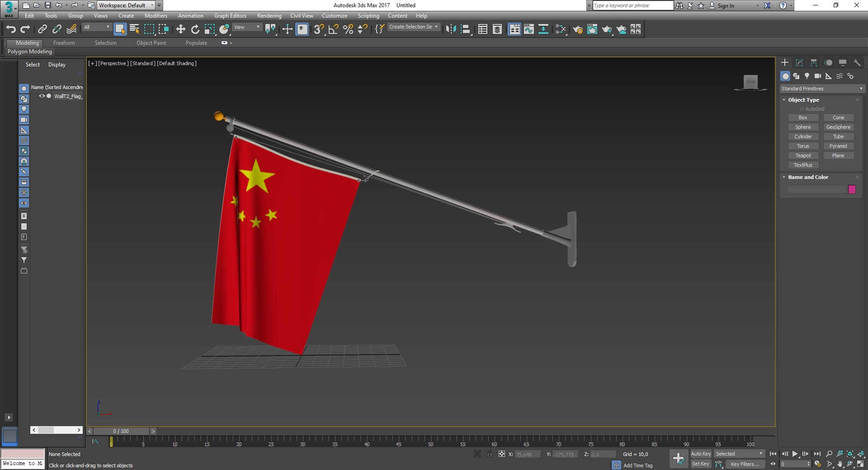
Task: Toggle Select and Manipulate mode
Action: click(287, 29)
